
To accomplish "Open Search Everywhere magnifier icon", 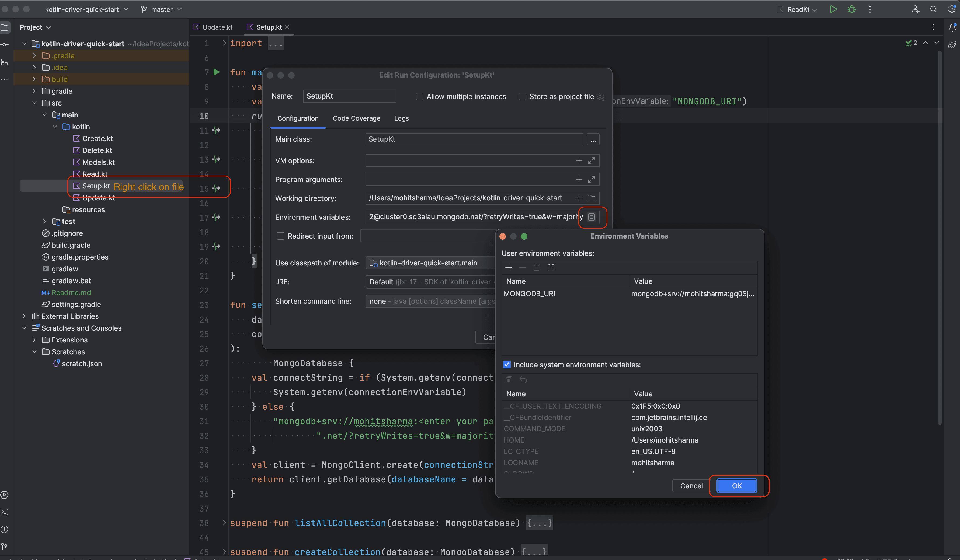I will [933, 9].
